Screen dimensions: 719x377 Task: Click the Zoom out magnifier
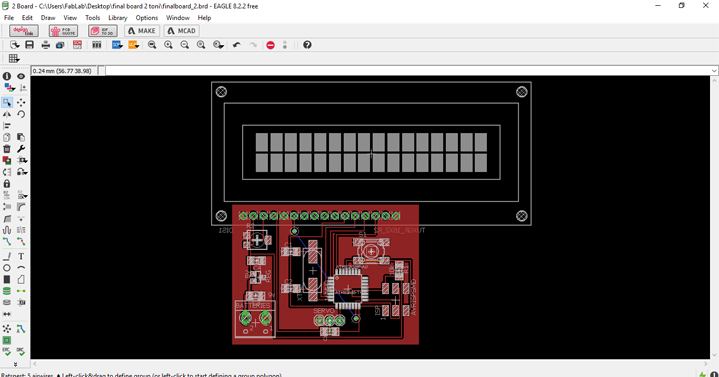(185, 44)
